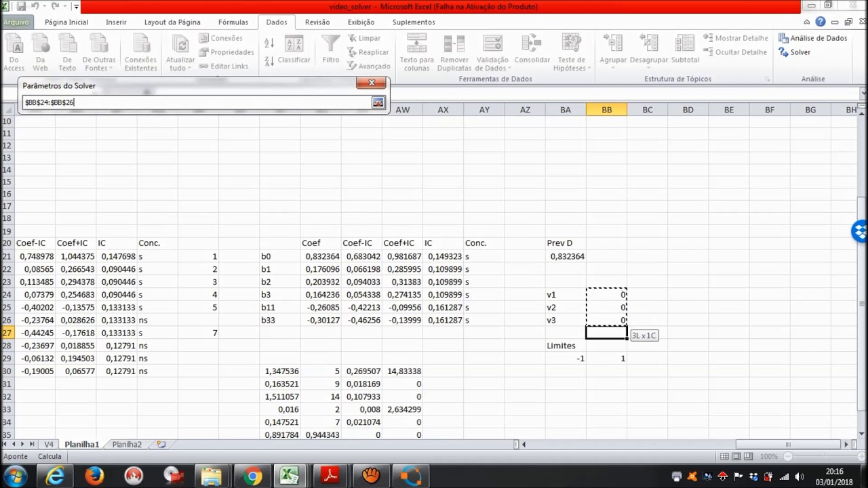The width and height of the screenshot is (868, 488).
Task: Import data Do Access
Action: (14, 53)
